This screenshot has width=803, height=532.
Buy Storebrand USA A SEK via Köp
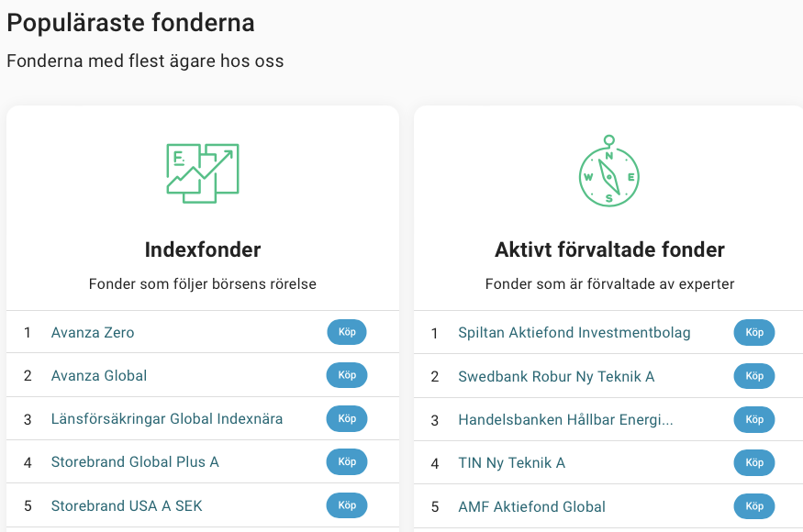pyautogui.click(x=347, y=504)
